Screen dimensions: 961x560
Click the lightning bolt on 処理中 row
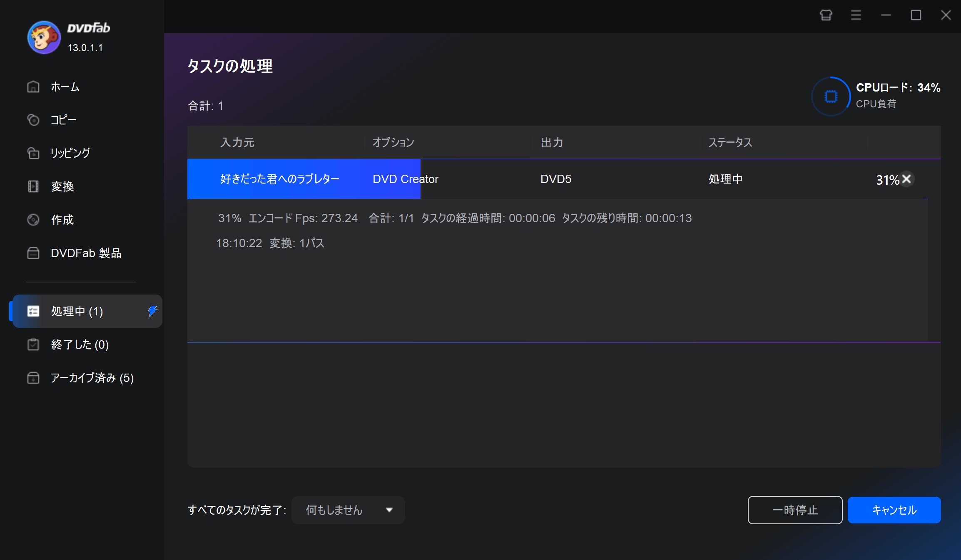click(152, 311)
